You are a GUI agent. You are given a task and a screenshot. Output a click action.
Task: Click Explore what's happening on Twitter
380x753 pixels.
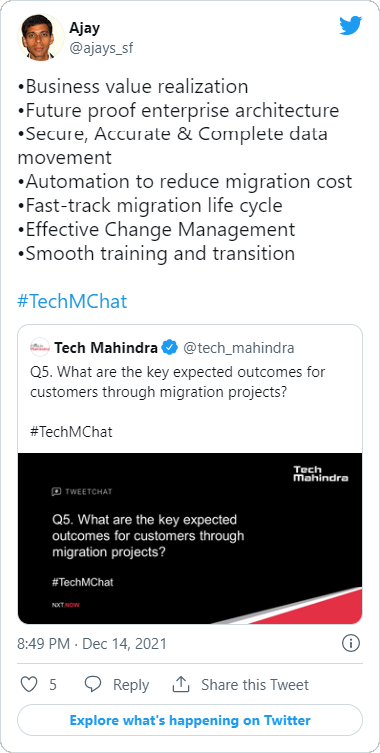coord(190,720)
